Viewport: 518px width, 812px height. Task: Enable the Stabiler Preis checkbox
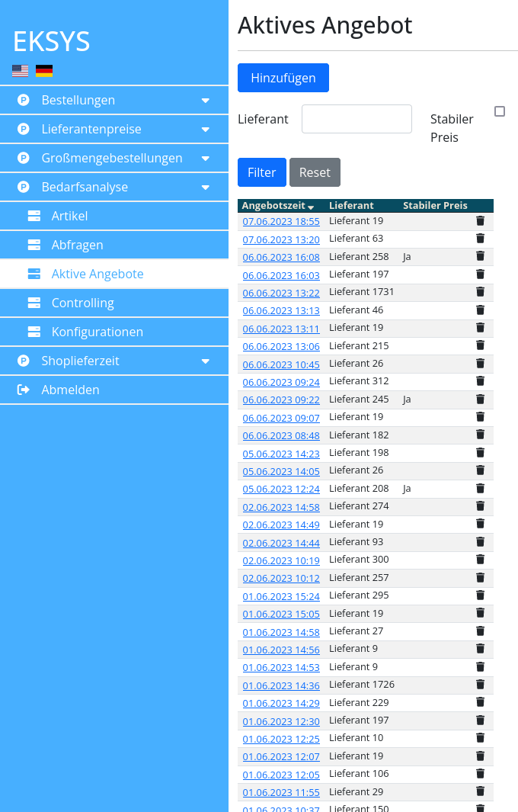click(x=500, y=111)
